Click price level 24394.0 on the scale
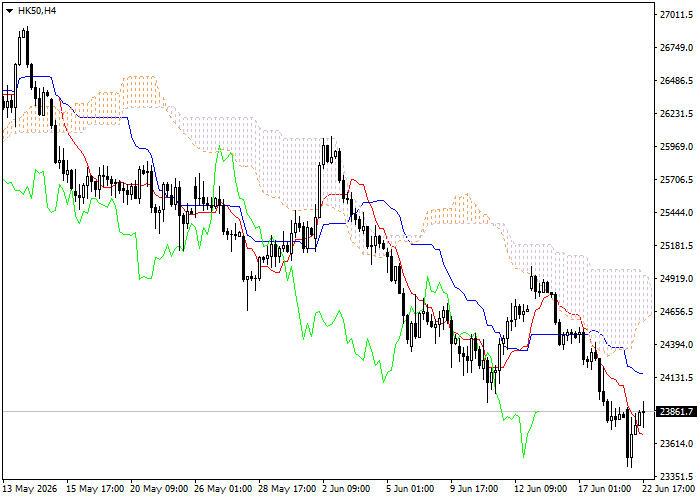Screen dimensions: 700x500 pos(676,345)
